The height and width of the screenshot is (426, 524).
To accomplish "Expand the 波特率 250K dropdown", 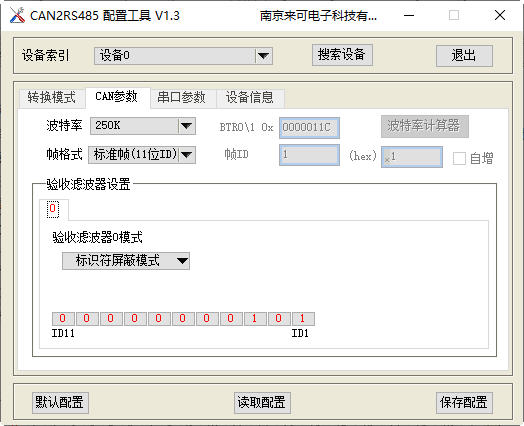I will click(143, 126).
